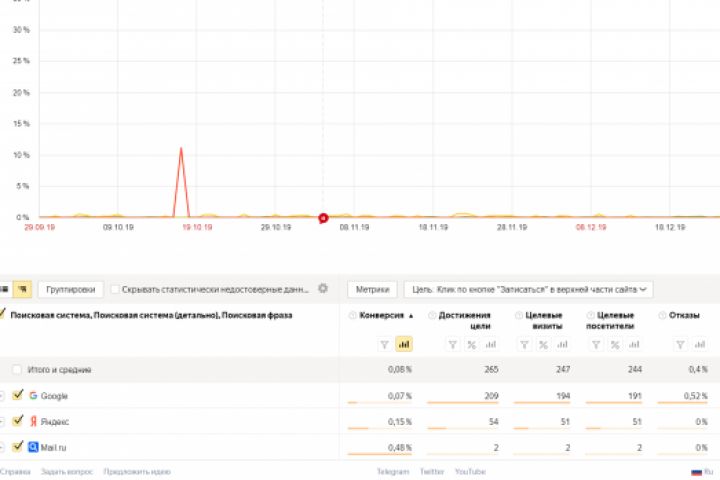Click the red marker on chart timeline

coord(323,217)
